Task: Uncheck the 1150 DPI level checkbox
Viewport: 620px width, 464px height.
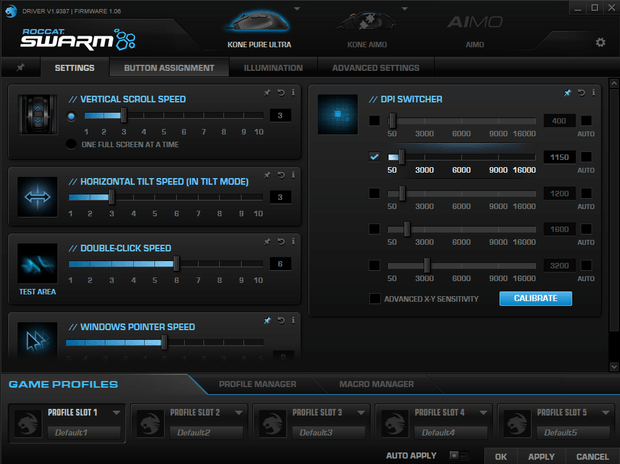Action: coord(374,157)
